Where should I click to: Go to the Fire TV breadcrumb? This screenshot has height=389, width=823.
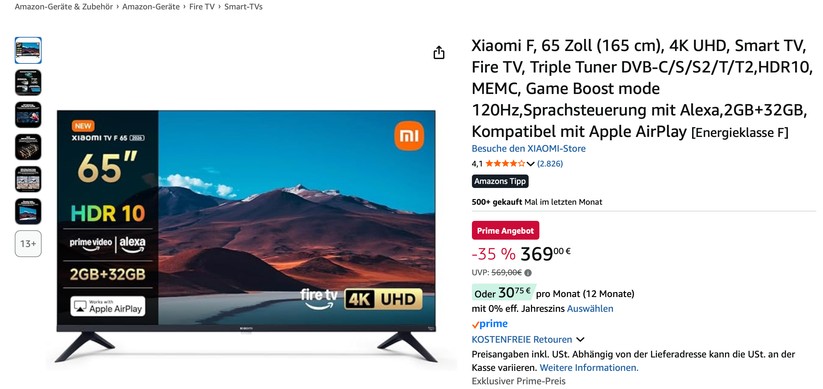point(202,7)
